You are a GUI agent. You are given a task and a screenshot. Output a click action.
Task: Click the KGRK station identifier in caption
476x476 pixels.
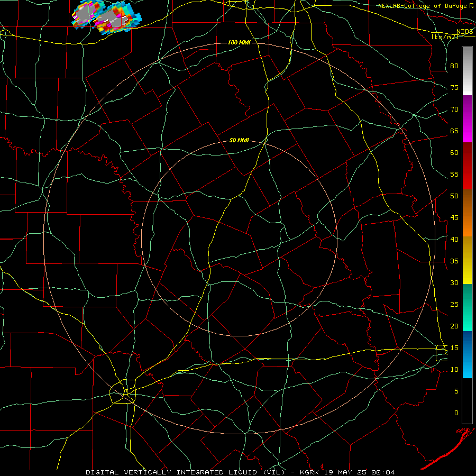[310, 472]
